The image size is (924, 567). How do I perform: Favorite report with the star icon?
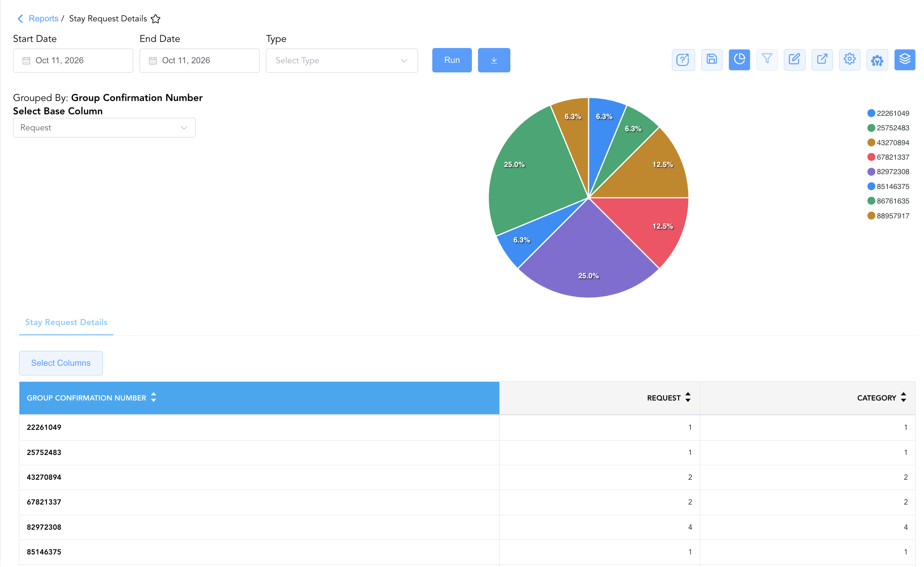coord(156,19)
